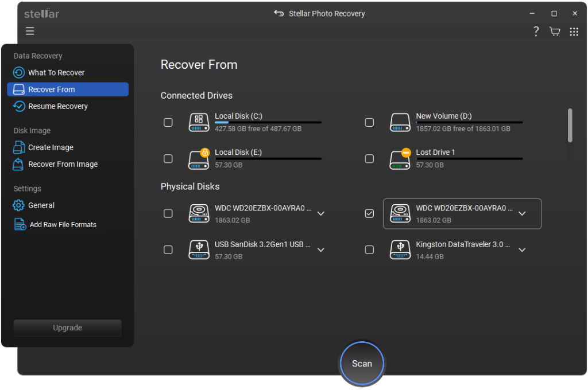588x390 pixels.
Task: Close the Stellar Photo Recovery window
Action: pos(575,14)
